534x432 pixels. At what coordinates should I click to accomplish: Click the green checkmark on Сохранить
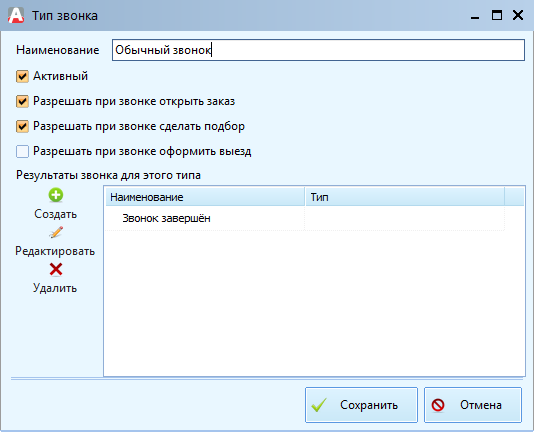pyautogui.click(x=319, y=405)
